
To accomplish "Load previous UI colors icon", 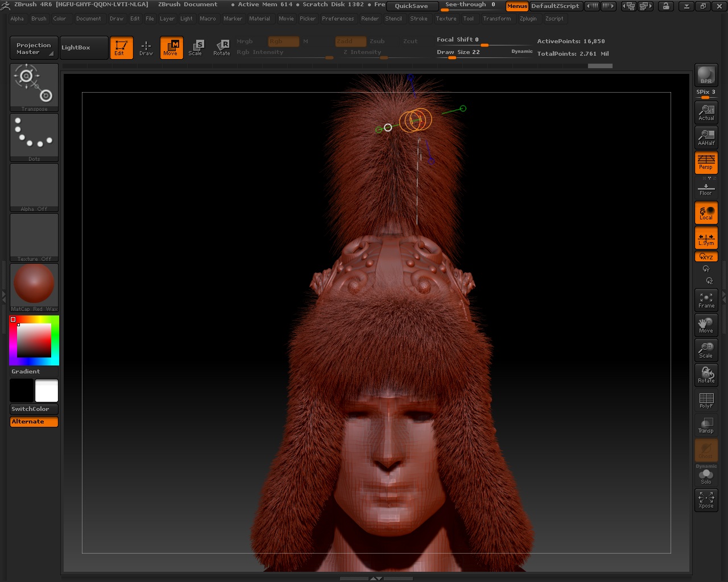I will 592,6.
